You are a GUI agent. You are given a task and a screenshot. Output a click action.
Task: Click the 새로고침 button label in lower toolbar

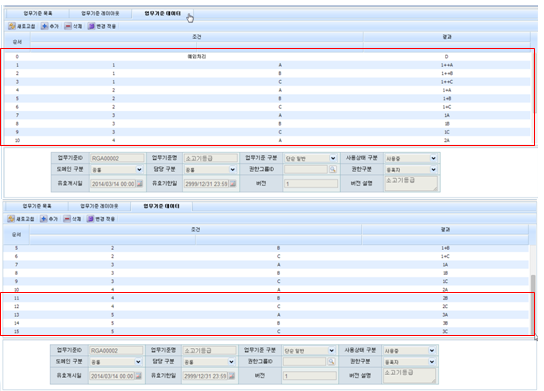tap(25, 219)
